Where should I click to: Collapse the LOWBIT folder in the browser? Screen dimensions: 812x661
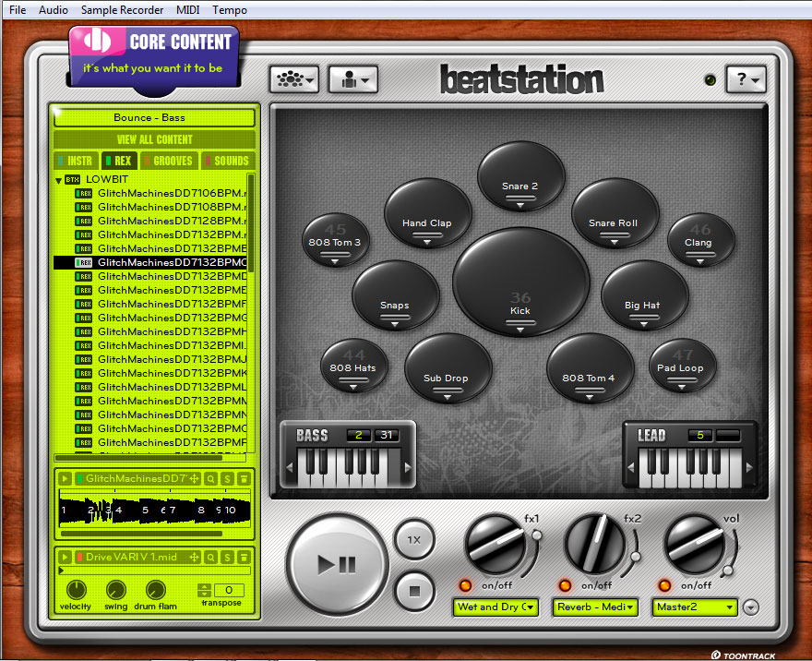pyautogui.click(x=58, y=180)
